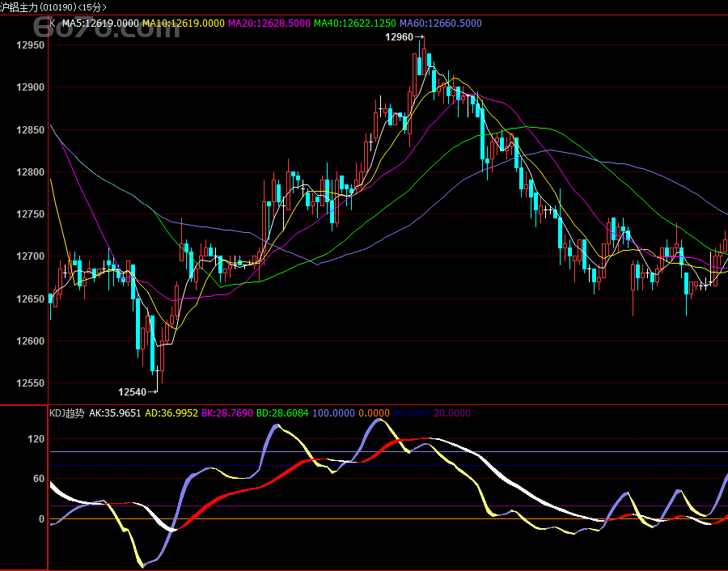Click the K label beside MA5
Viewport: 728px width, 571px height.
[x=53, y=23]
